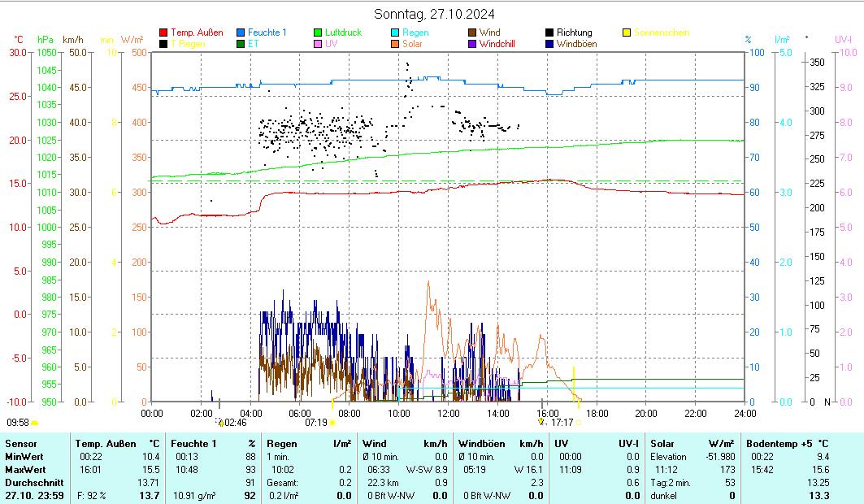Click the 12:00 label on time axis

click(x=448, y=413)
